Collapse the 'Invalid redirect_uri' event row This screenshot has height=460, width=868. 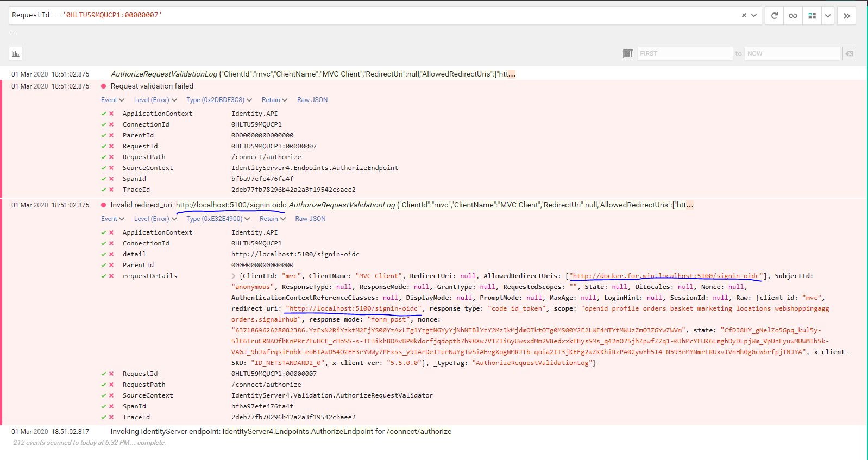[402, 205]
